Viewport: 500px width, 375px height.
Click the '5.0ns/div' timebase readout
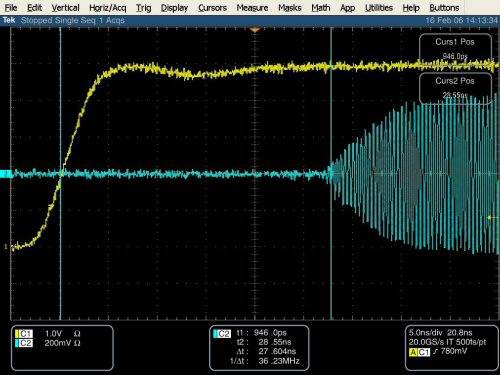pyautogui.click(x=426, y=333)
